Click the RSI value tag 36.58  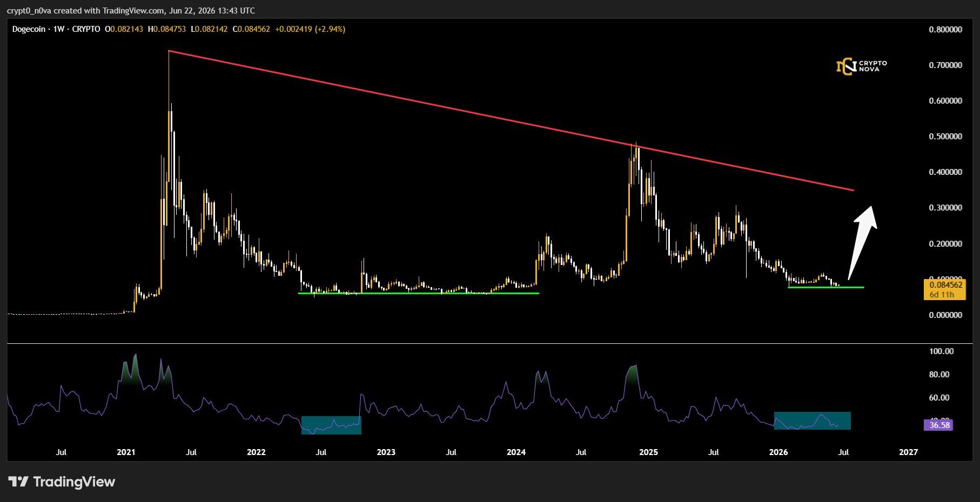coord(939,425)
